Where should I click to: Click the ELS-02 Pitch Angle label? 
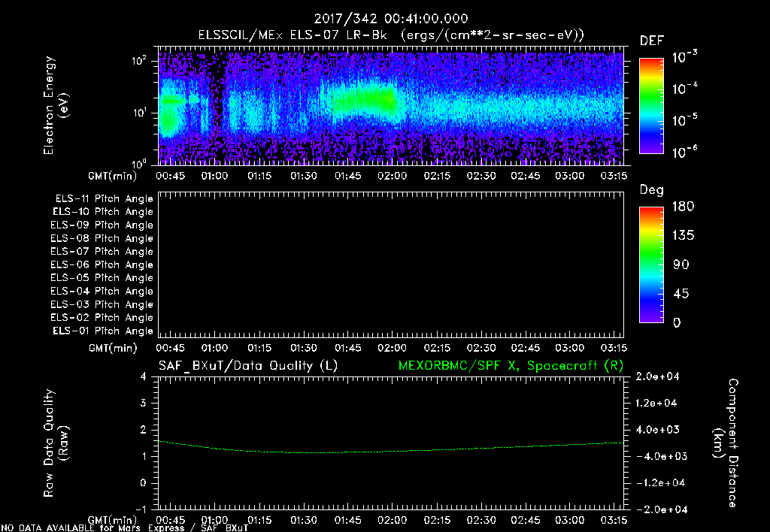point(102,318)
